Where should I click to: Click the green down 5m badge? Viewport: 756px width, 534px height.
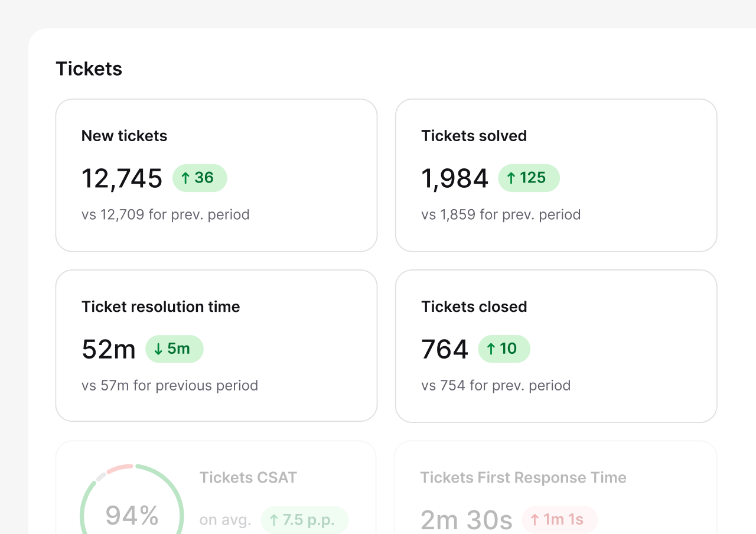tap(174, 349)
